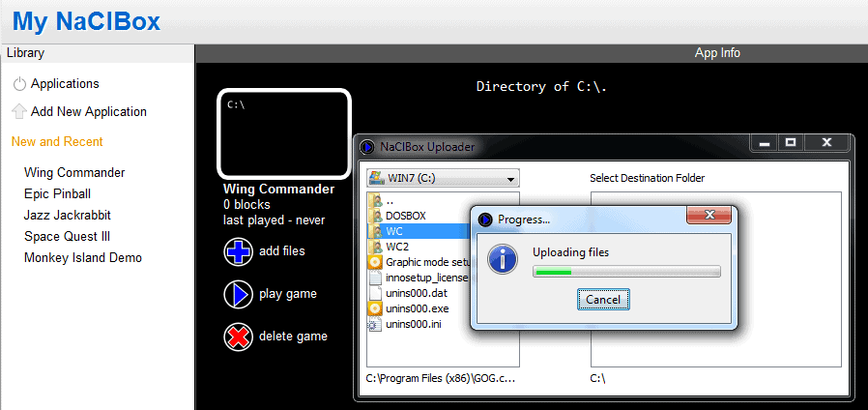
Task: Select the DOSBOX folder name
Action: point(406,216)
